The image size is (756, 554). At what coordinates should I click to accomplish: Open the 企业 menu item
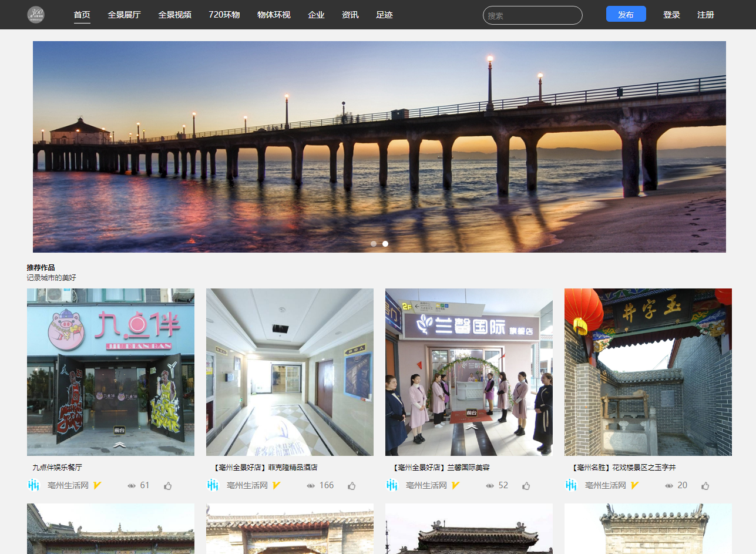[x=316, y=15]
